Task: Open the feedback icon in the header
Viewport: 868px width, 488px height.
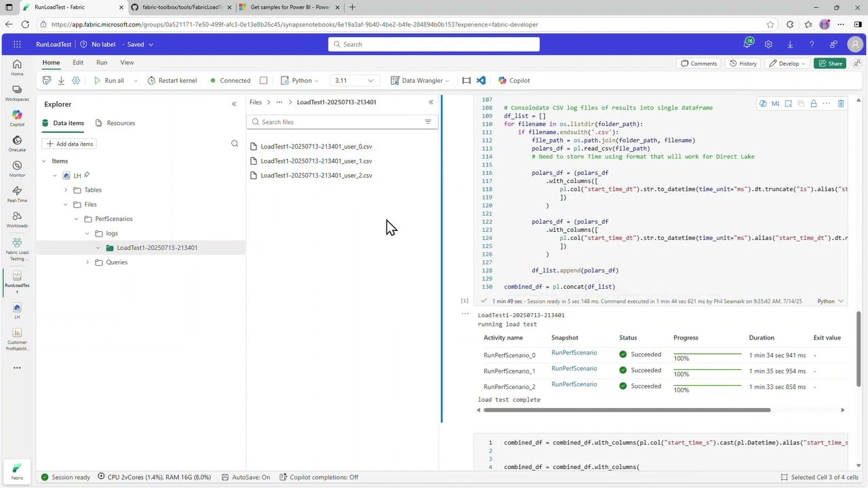Action: click(x=833, y=44)
